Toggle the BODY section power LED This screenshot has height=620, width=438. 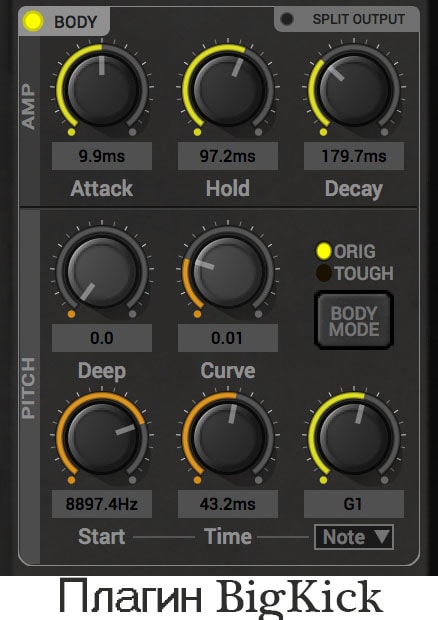click(33, 21)
